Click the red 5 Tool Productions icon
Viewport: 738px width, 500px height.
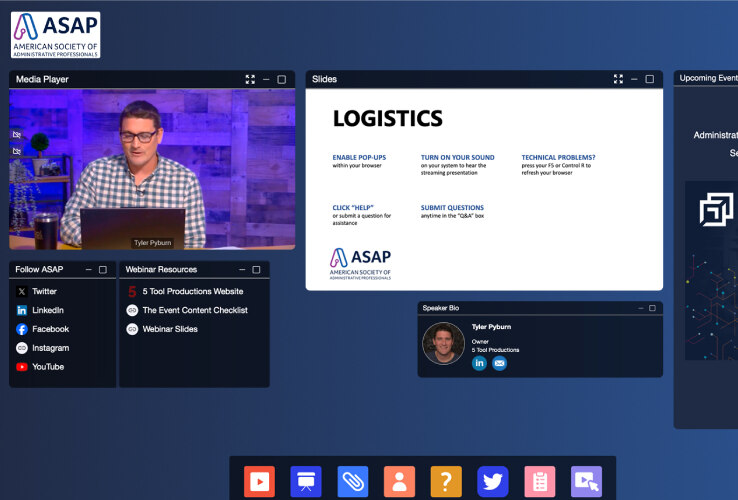click(x=132, y=291)
